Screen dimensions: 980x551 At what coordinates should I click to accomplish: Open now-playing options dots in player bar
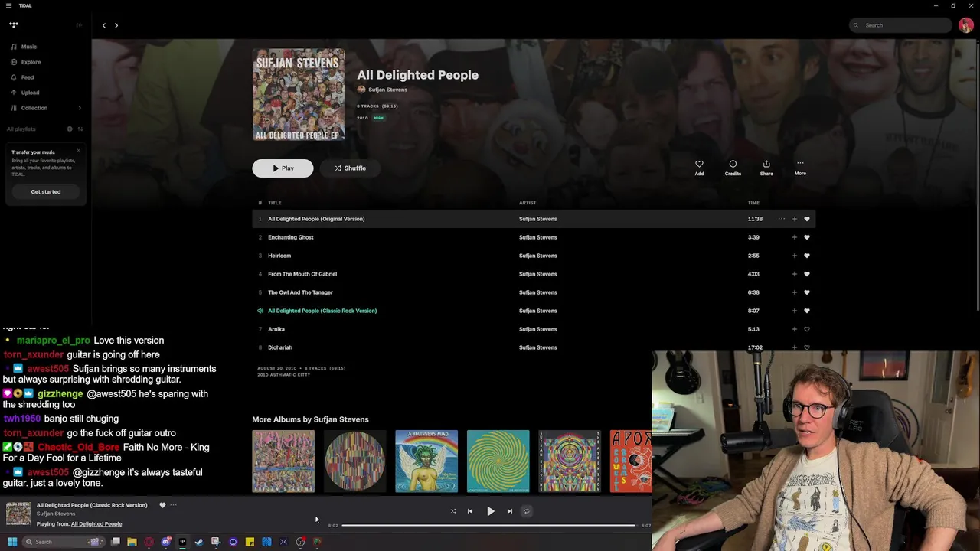click(x=173, y=505)
